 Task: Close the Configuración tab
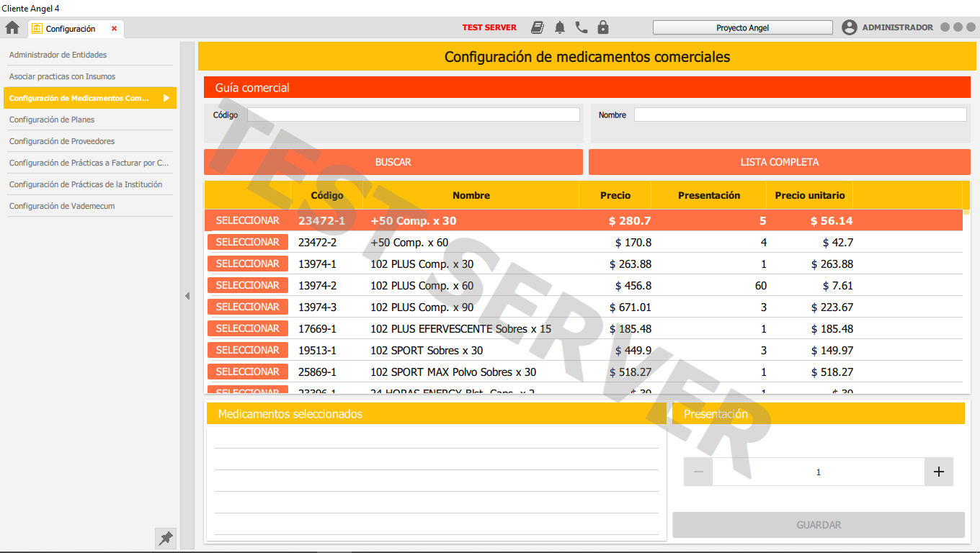(113, 29)
